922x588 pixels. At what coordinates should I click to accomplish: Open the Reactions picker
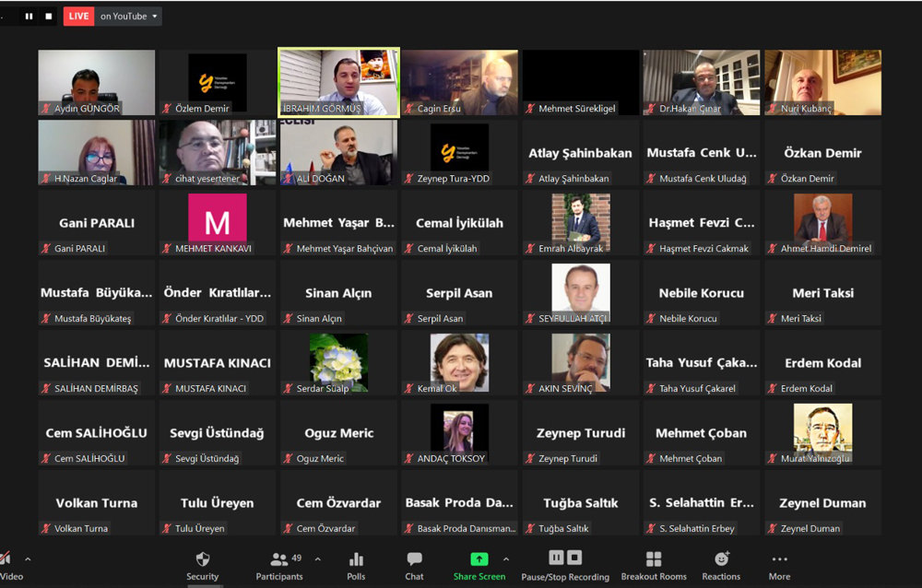(x=721, y=565)
